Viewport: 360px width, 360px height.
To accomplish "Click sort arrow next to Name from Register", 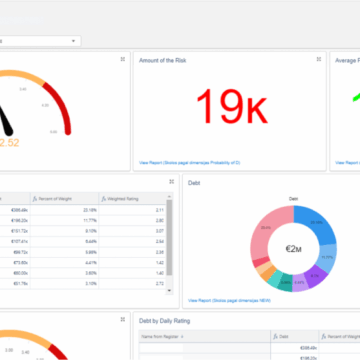I will point(182,337).
